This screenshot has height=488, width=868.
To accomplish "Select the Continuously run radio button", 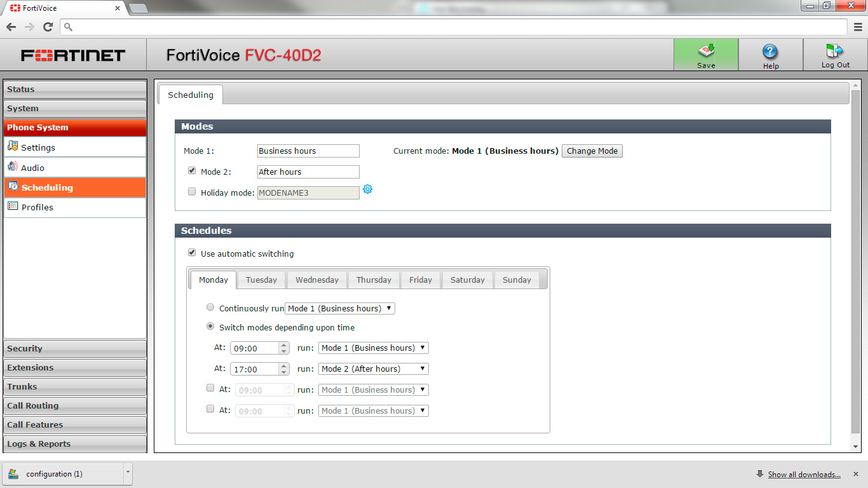I will tap(210, 308).
